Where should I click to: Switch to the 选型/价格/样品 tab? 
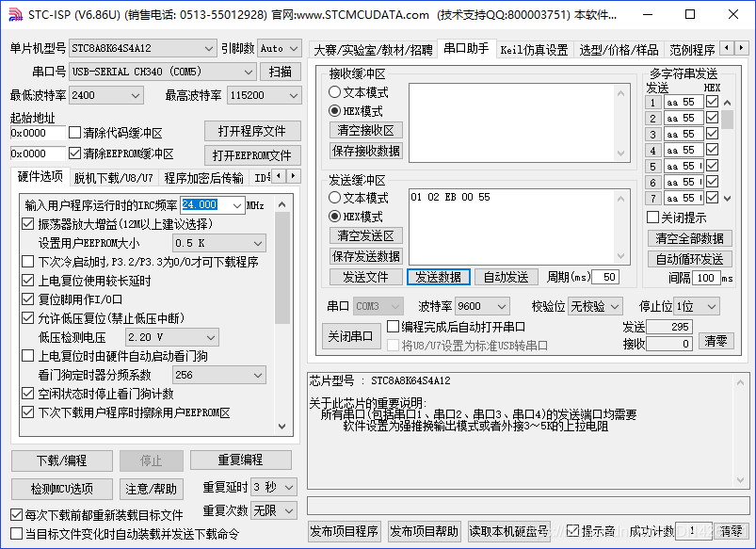619,50
